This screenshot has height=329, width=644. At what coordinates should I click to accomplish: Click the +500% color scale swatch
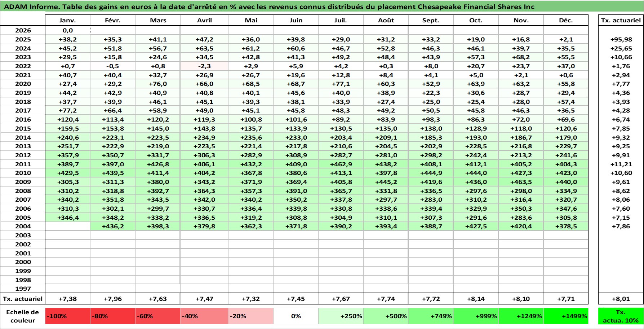coord(386,316)
